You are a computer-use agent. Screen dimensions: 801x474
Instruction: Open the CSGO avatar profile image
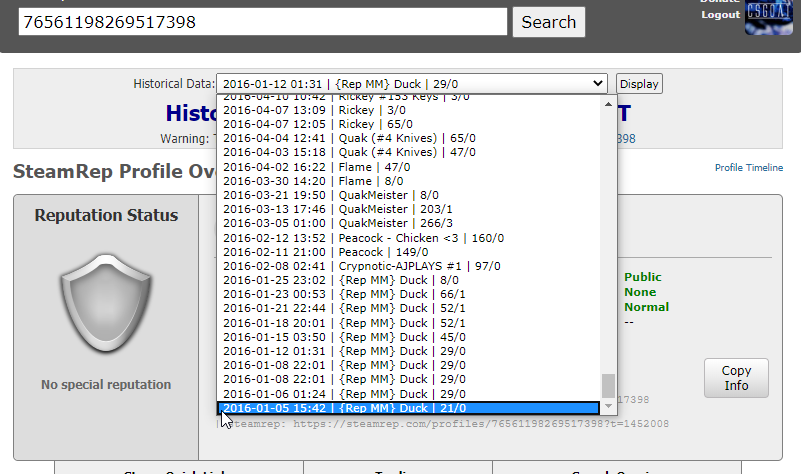pyautogui.click(x=768, y=17)
